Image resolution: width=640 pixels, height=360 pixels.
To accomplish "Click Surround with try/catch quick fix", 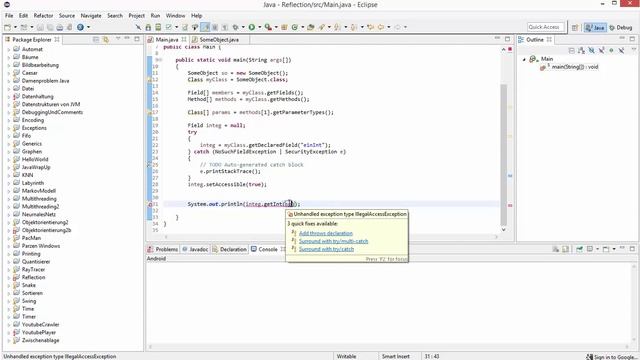I will (x=326, y=249).
